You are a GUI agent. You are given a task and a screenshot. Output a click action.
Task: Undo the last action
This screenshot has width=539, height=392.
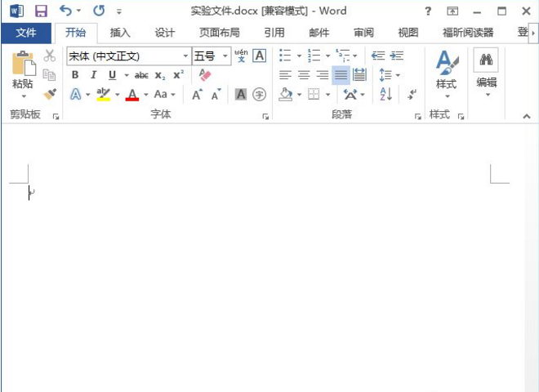(65, 11)
